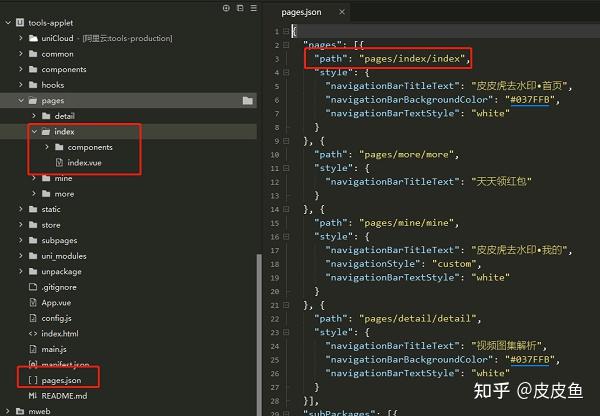Click the App.vue file icon
This screenshot has width=600, height=416.
(33, 302)
